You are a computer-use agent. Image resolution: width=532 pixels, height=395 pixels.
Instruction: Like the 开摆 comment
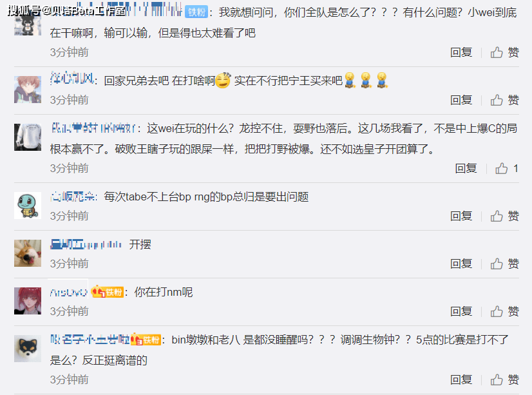(504, 264)
